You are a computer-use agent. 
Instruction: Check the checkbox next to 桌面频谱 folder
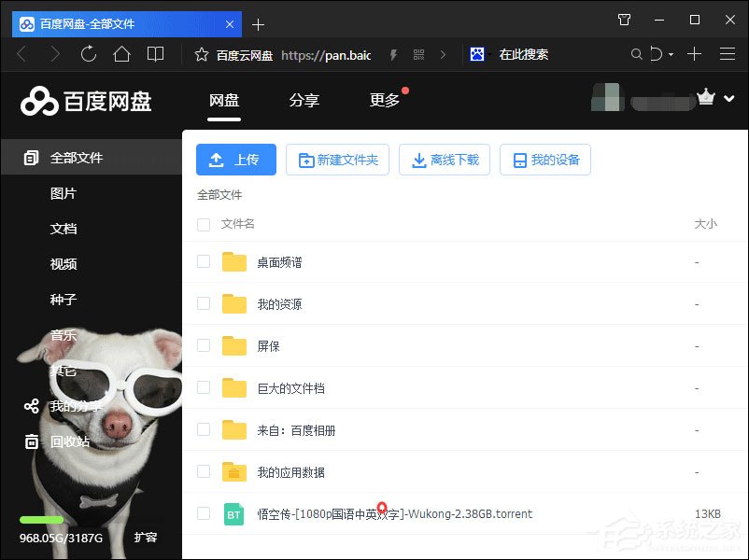pos(203,262)
